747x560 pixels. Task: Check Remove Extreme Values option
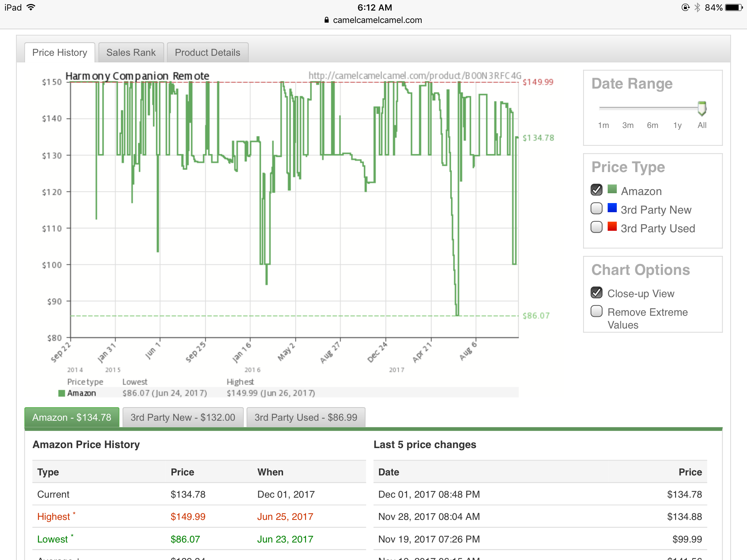(x=596, y=311)
